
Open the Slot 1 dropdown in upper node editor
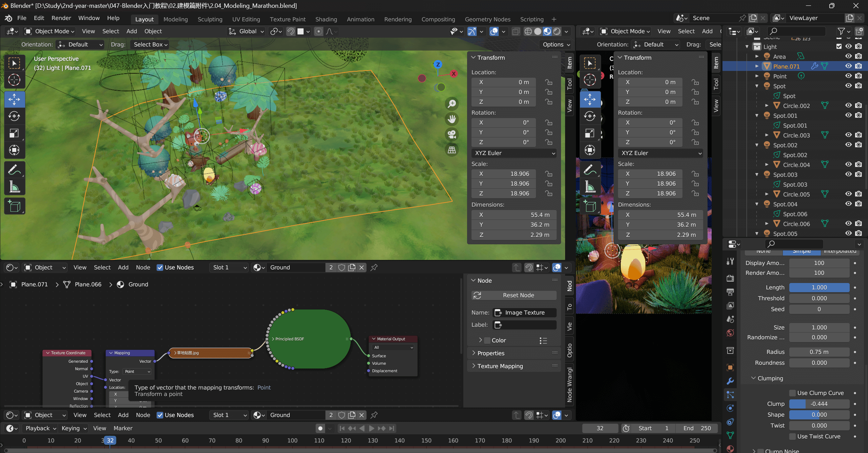pos(229,267)
